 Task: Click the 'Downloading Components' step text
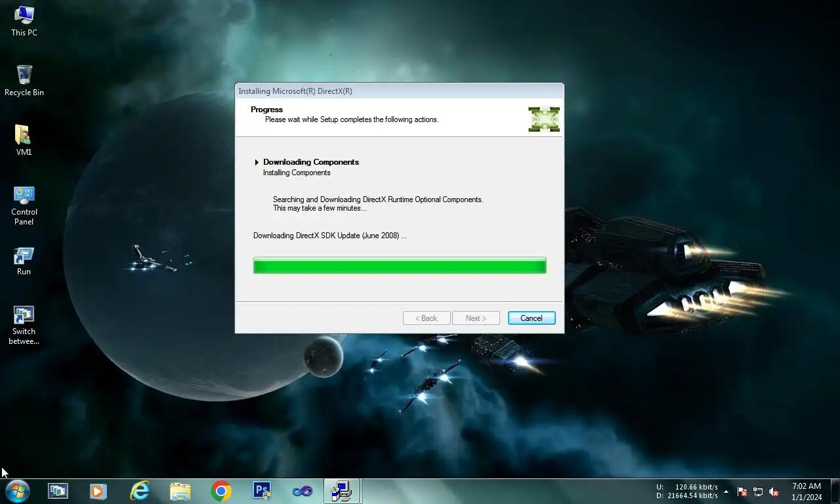click(311, 162)
